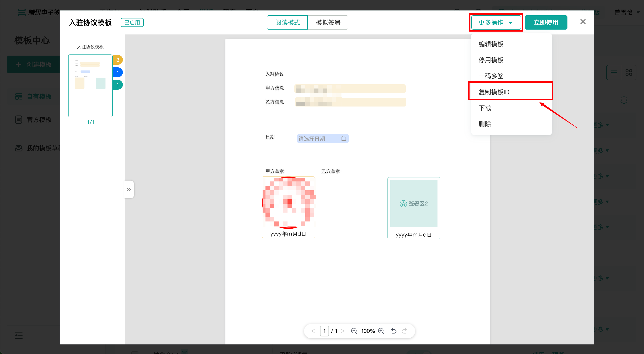The height and width of the screenshot is (354, 644).
Task: Click the 腾讯电子签 logo
Action: [x=39, y=12]
